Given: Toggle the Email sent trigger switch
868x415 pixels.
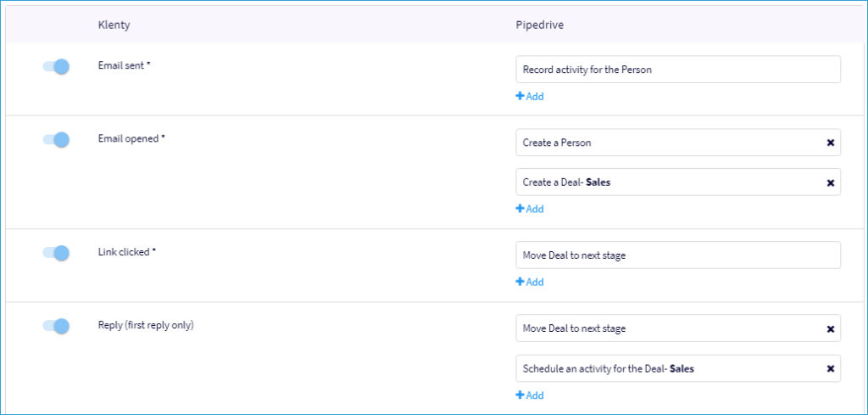Looking at the screenshot, I should point(56,66).
